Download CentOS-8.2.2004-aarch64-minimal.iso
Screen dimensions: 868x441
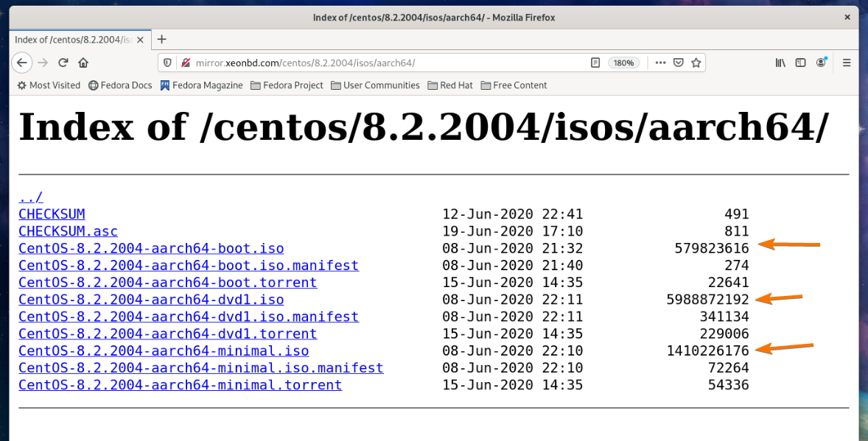[x=164, y=351]
